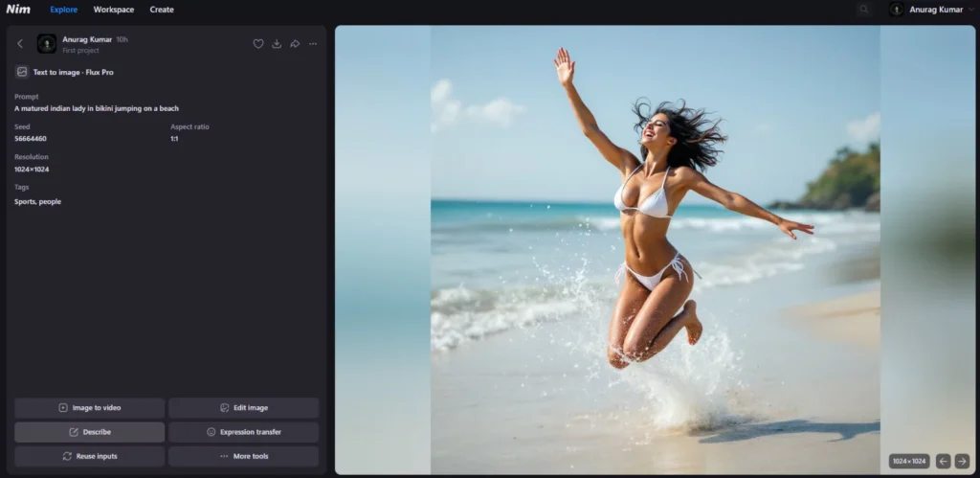The width and height of the screenshot is (980, 478).
Task: Go to the Create tab
Action: pyautogui.click(x=162, y=10)
